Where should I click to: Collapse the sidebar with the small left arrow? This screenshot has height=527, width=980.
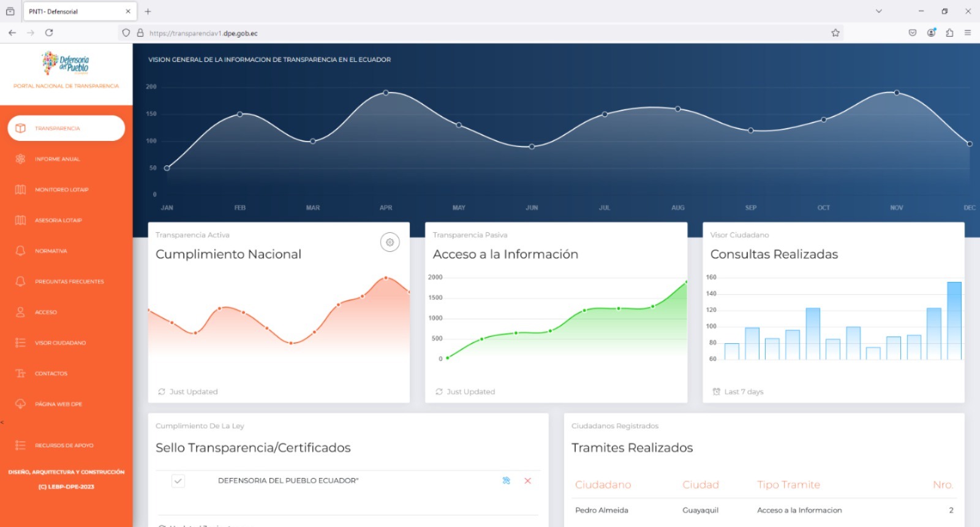(x=2, y=422)
